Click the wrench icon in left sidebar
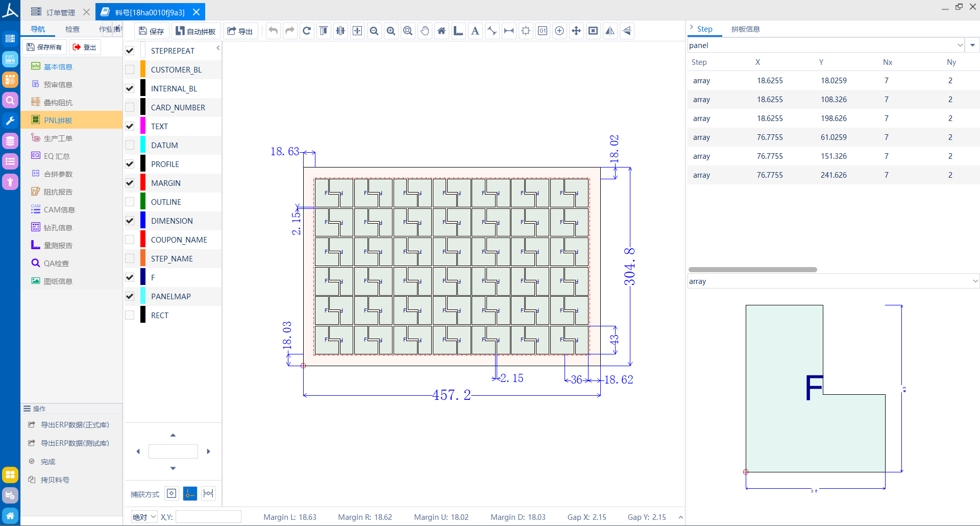This screenshot has width=980, height=526. (x=10, y=121)
